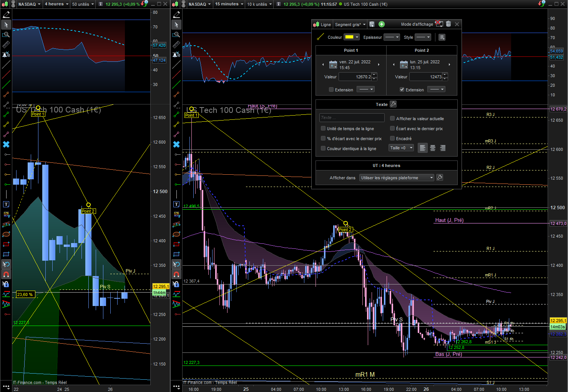Select the pencil draw tool in left chart
The width and height of the screenshot is (568, 392).
(6, 15)
